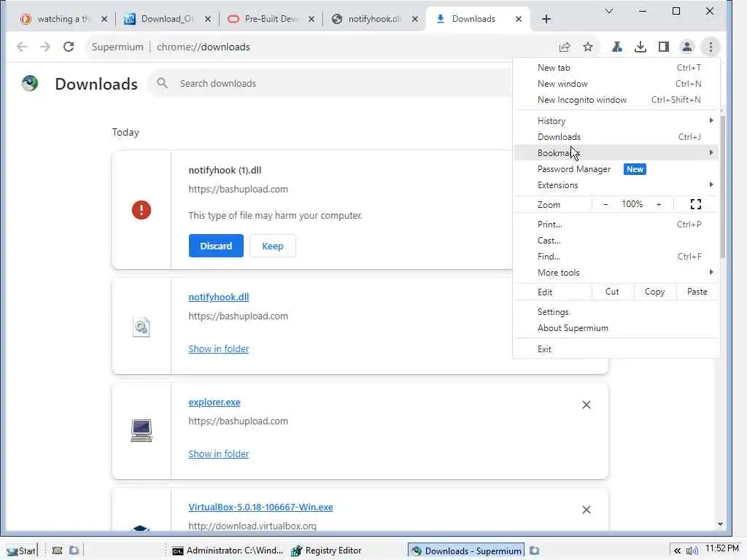Expand the Extensions submenu
This screenshot has width=747, height=560.
pyautogui.click(x=616, y=185)
